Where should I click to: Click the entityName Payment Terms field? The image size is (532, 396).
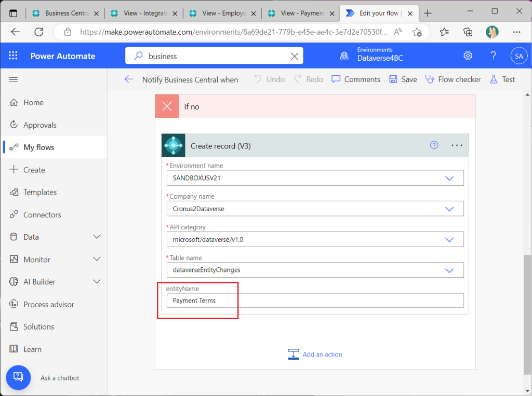(x=315, y=301)
